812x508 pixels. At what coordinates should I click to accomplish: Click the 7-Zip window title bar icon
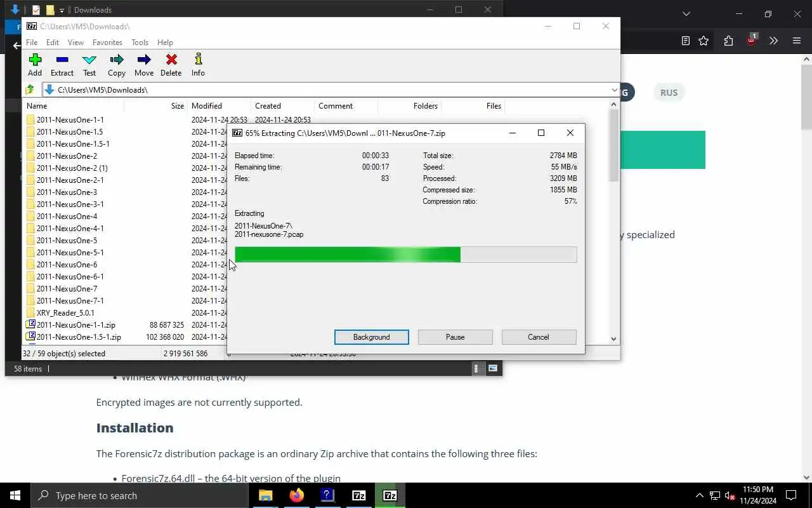(32, 26)
